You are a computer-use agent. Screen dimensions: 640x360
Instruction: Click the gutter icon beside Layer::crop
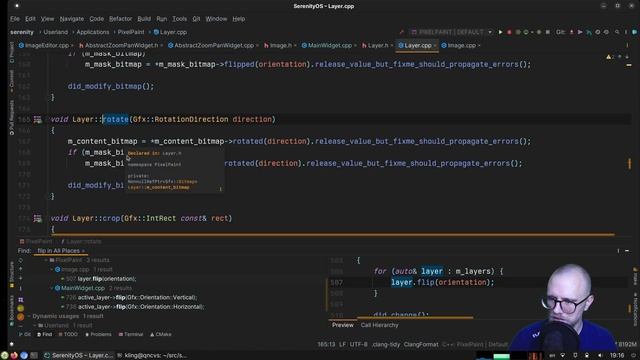coord(38,219)
